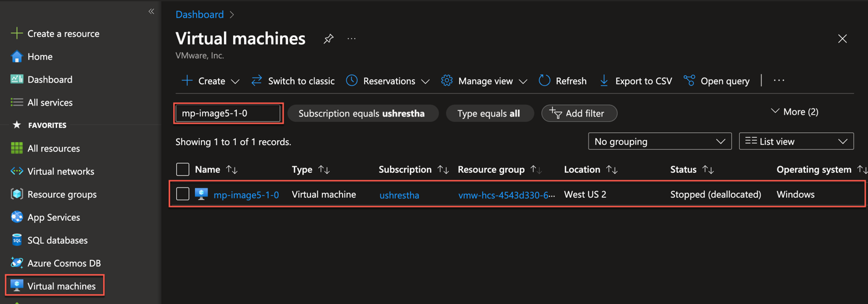The width and height of the screenshot is (868, 304).
Task: Collapse the sidebar with double chevron
Action: point(151,12)
